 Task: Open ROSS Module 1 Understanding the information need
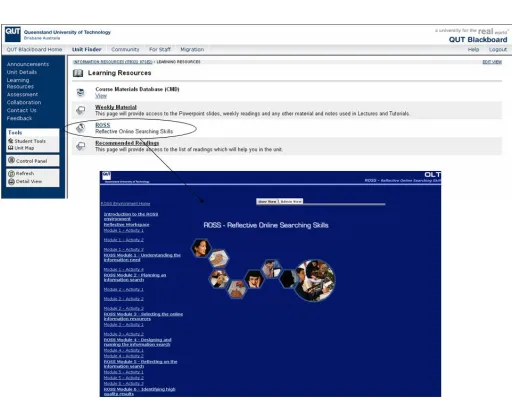click(142, 257)
